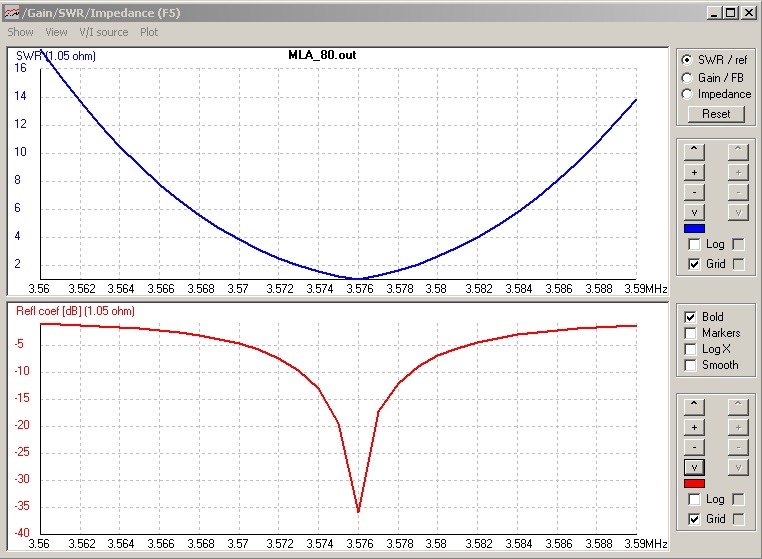
Task: Enable the Markers checkbox
Action: [690, 333]
